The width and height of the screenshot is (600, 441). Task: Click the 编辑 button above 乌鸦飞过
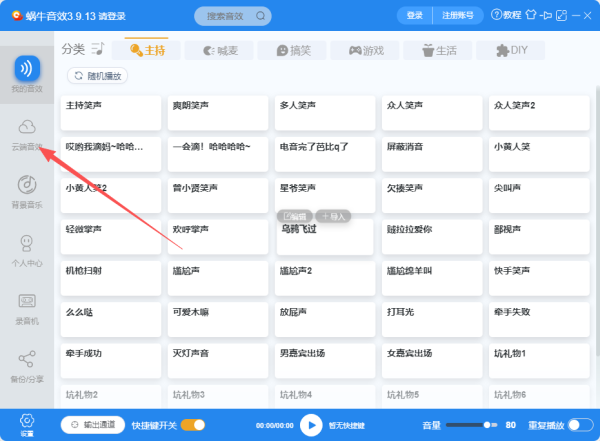(295, 217)
